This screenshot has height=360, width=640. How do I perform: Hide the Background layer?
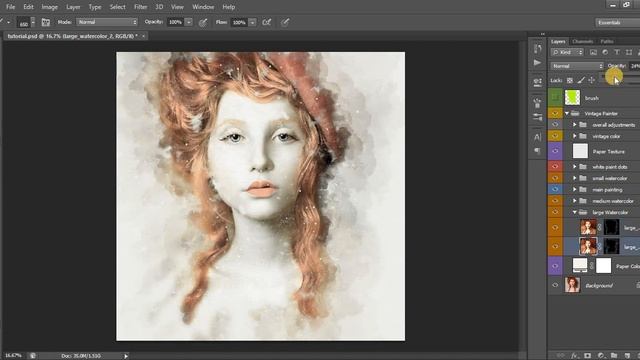pos(555,285)
